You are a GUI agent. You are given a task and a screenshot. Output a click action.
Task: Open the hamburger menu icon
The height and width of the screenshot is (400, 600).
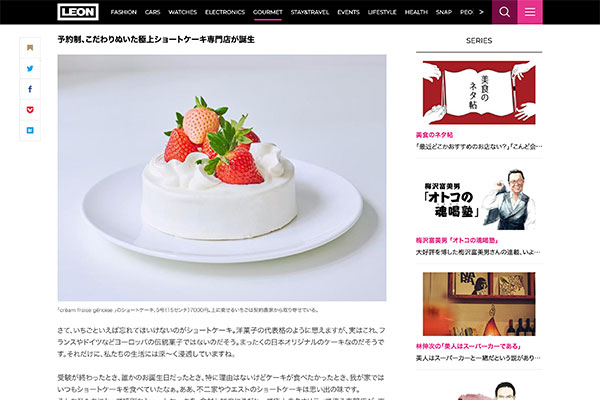pos(530,12)
